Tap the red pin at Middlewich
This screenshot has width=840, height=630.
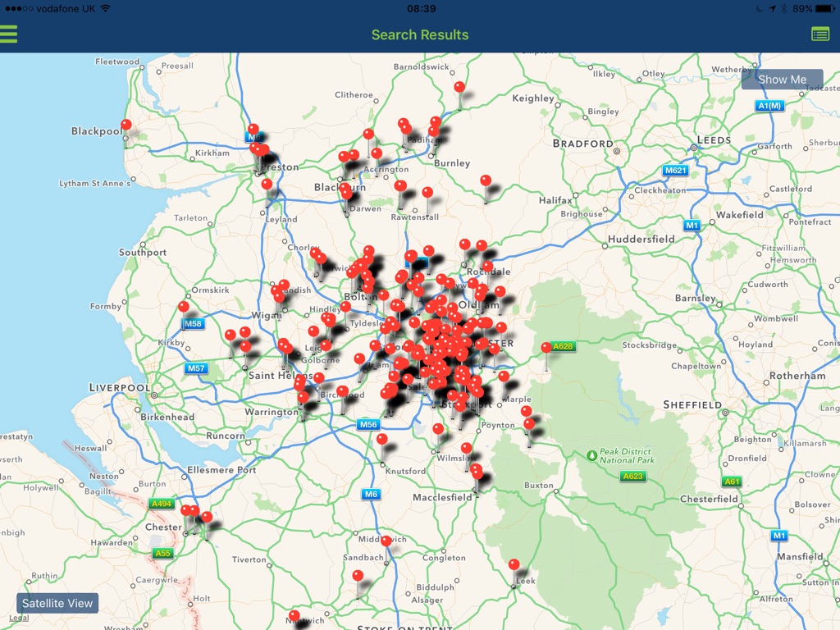(x=386, y=541)
